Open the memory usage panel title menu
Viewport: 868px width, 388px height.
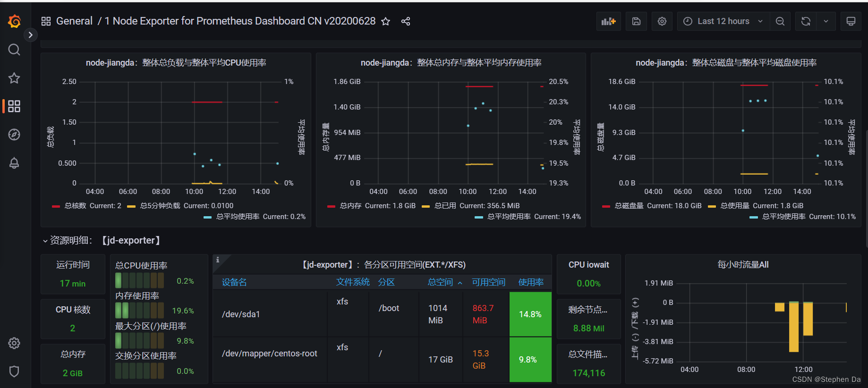(451, 63)
